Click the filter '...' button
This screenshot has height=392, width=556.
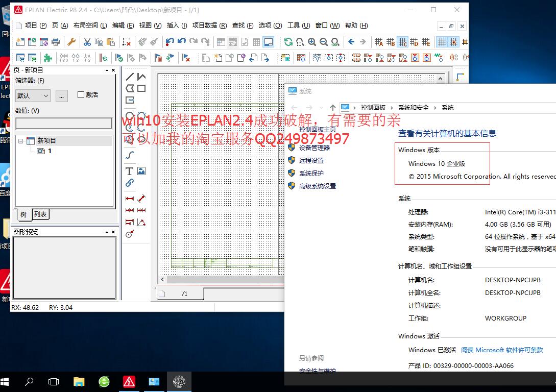tap(62, 95)
